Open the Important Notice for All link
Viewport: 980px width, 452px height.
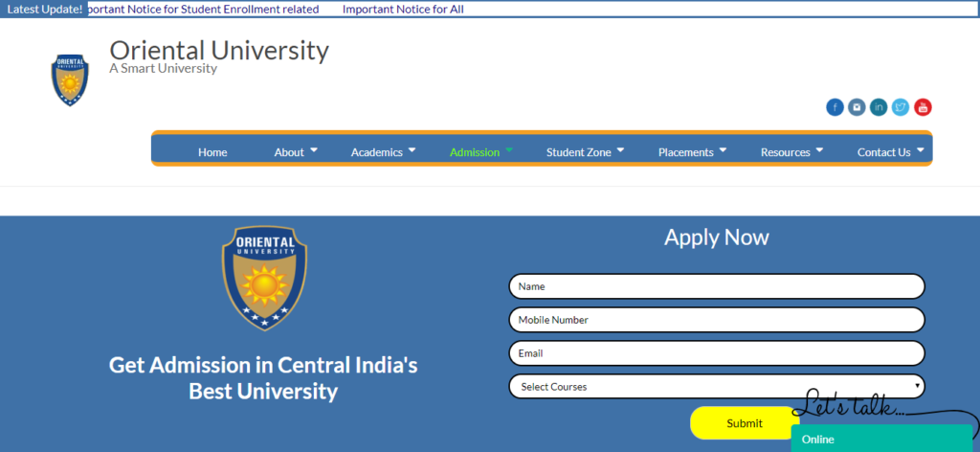click(x=403, y=10)
